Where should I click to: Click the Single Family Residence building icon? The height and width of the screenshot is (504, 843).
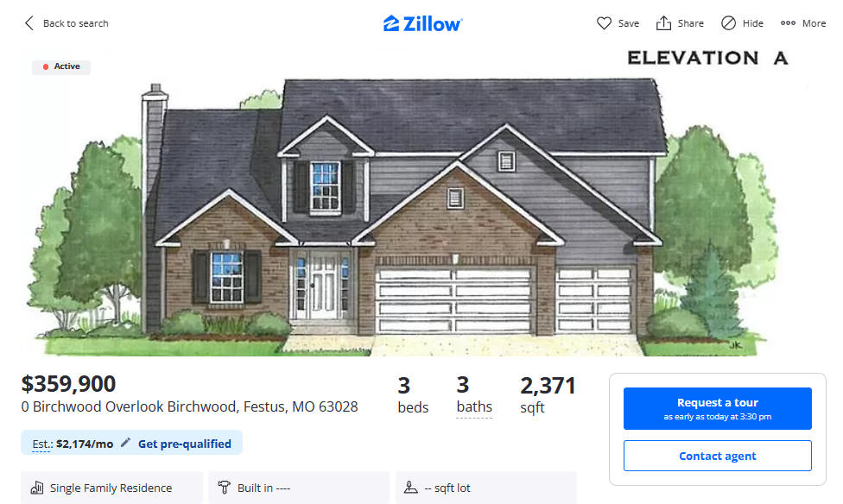pyautogui.click(x=36, y=488)
